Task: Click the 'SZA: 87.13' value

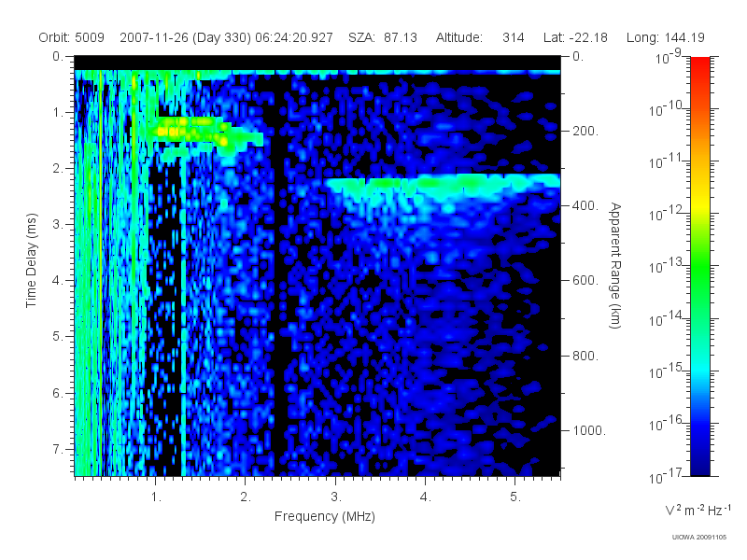Action: click(x=383, y=37)
